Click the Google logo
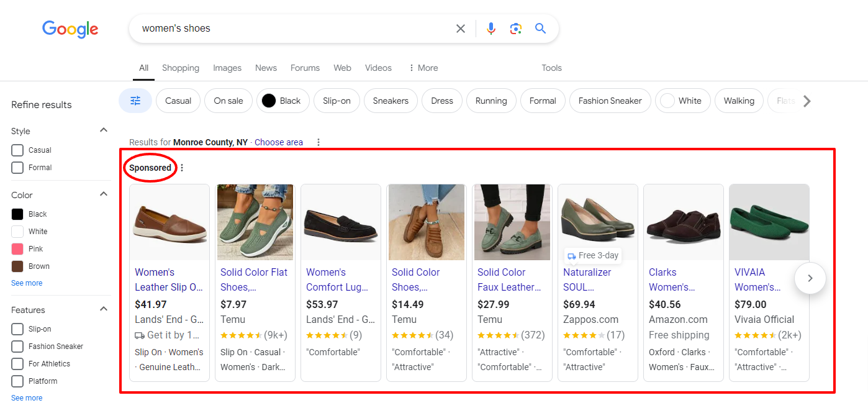The width and height of the screenshot is (868, 408). (x=70, y=29)
